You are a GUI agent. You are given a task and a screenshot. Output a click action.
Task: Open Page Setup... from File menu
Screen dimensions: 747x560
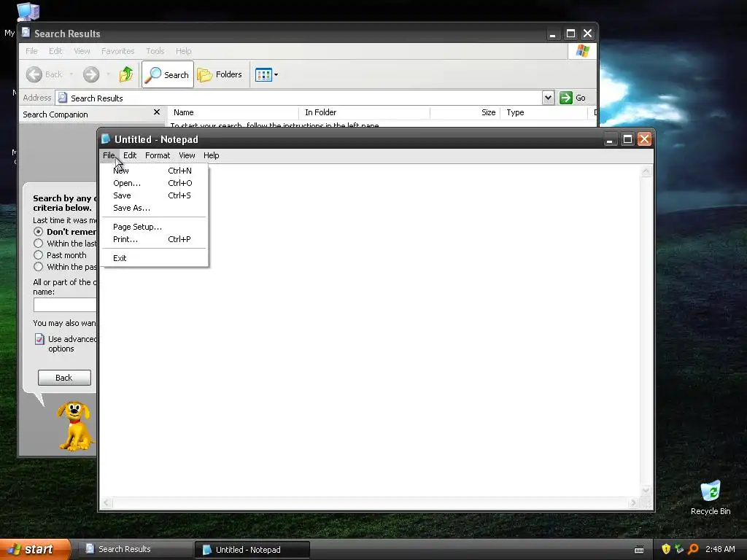coord(155,227)
